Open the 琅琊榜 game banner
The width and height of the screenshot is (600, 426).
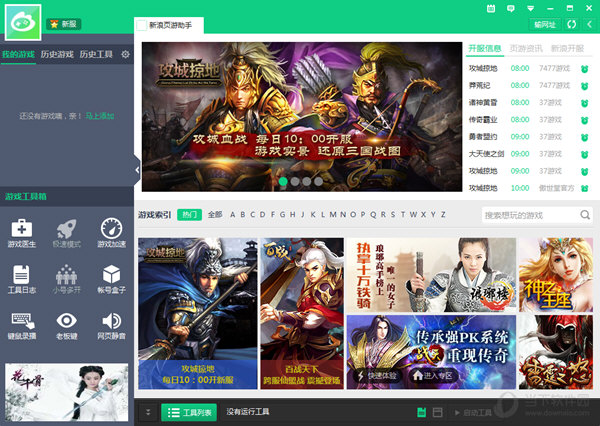coord(431,275)
